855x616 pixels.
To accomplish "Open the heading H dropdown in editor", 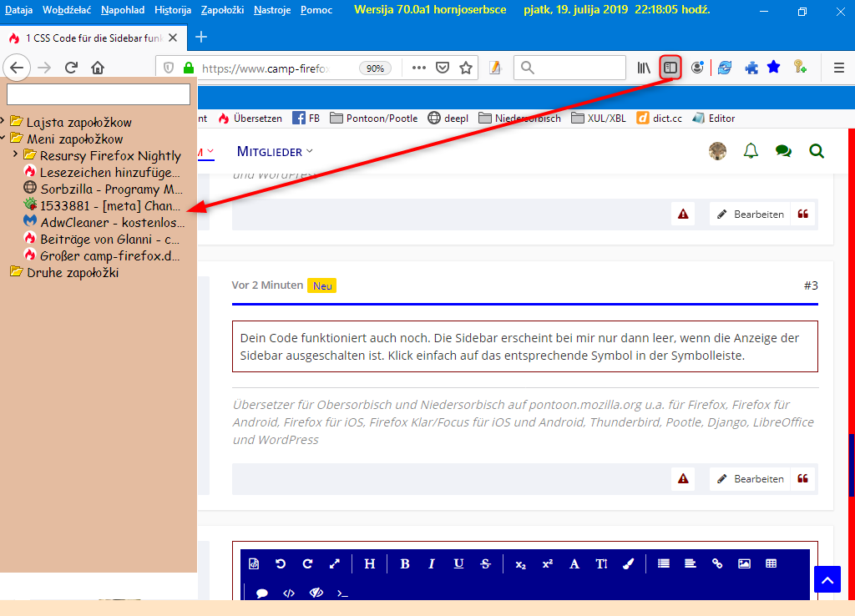I will point(370,563).
